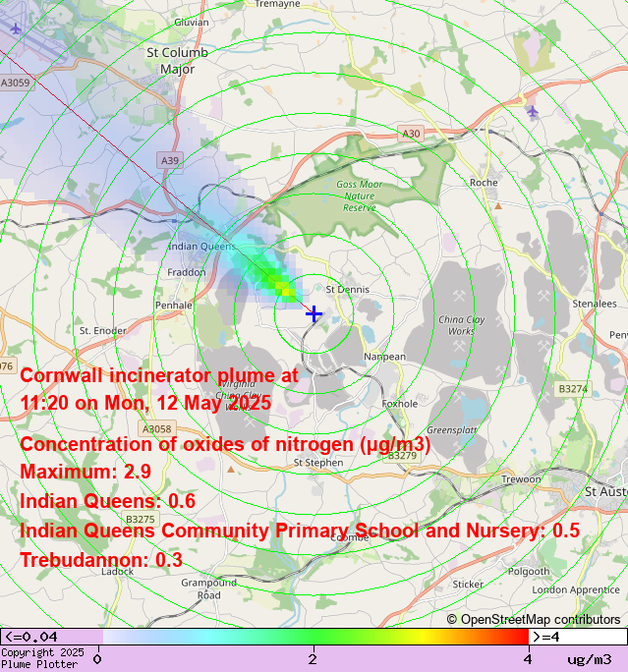Click the '2' tick label on the scale
The width and height of the screenshot is (628, 672).
(x=313, y=659)
